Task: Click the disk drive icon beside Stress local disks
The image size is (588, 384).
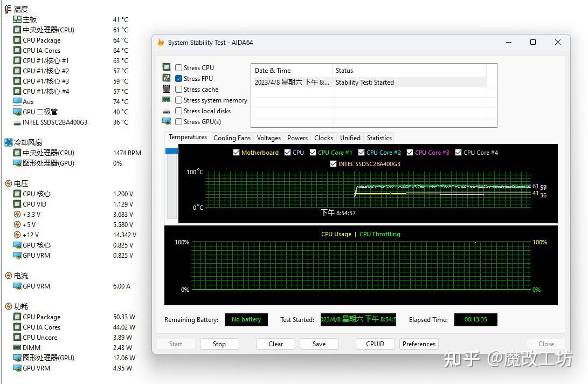Action: coord(167,111)
